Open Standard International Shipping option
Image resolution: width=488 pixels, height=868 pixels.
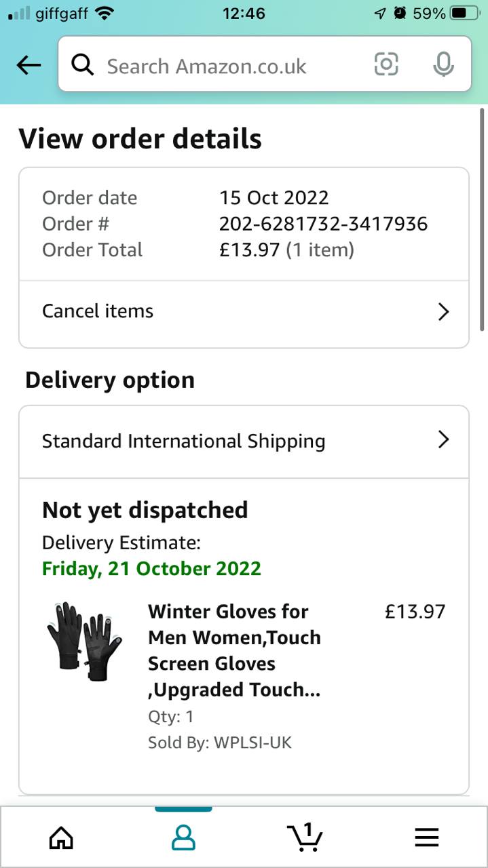coord(183,441)
